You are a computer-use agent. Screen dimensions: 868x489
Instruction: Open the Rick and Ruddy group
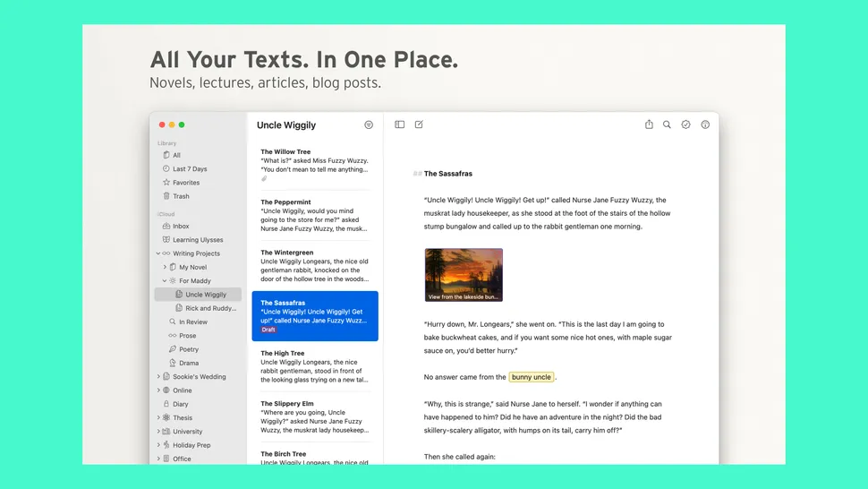[210, 308]
